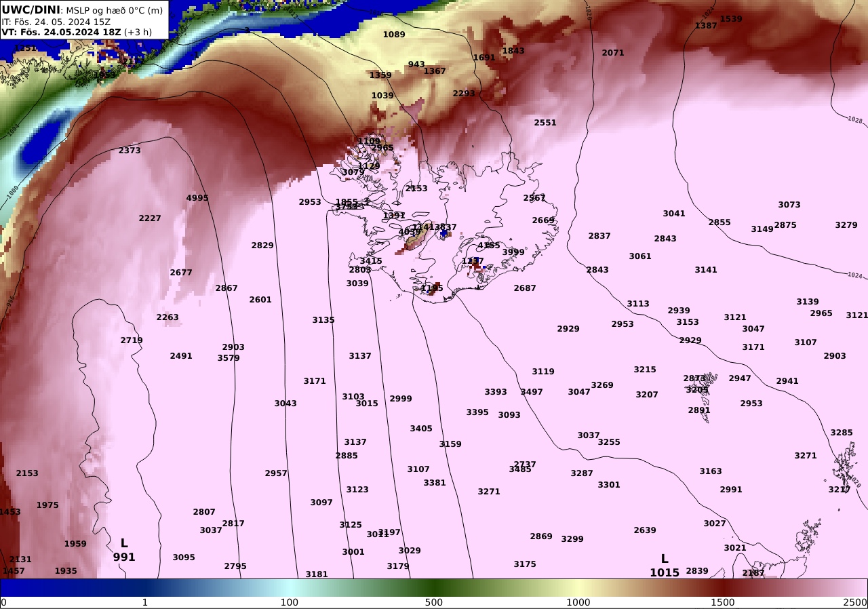The image size is (868, 609).
Task: Click the 2991 height value
Action: tap(731, 490)
